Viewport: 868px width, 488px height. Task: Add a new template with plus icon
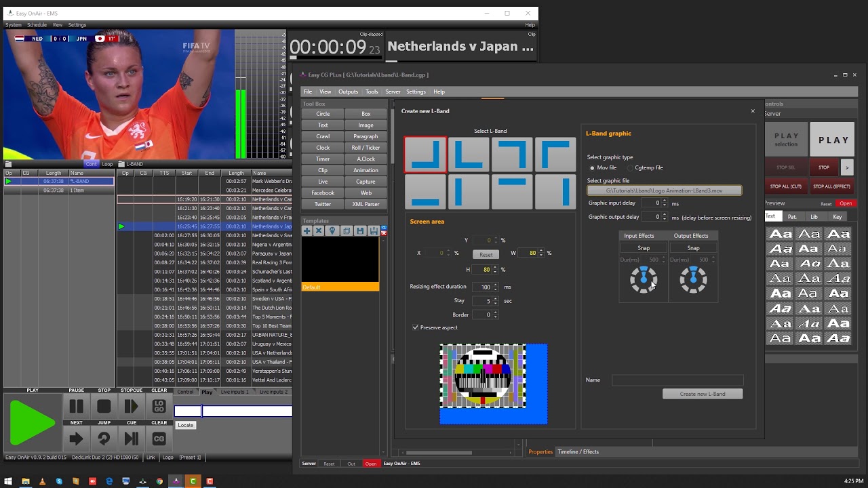click(x=307, y=231)
